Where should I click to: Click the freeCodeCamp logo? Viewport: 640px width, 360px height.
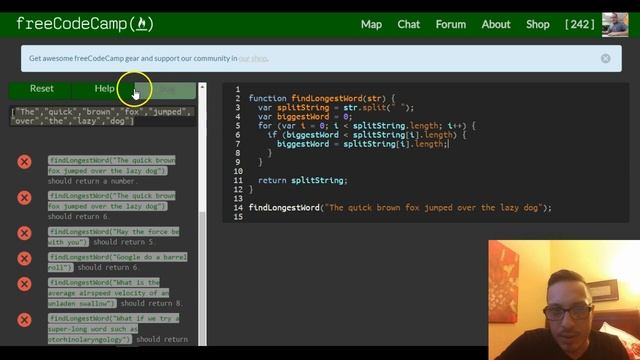[84, 24]
